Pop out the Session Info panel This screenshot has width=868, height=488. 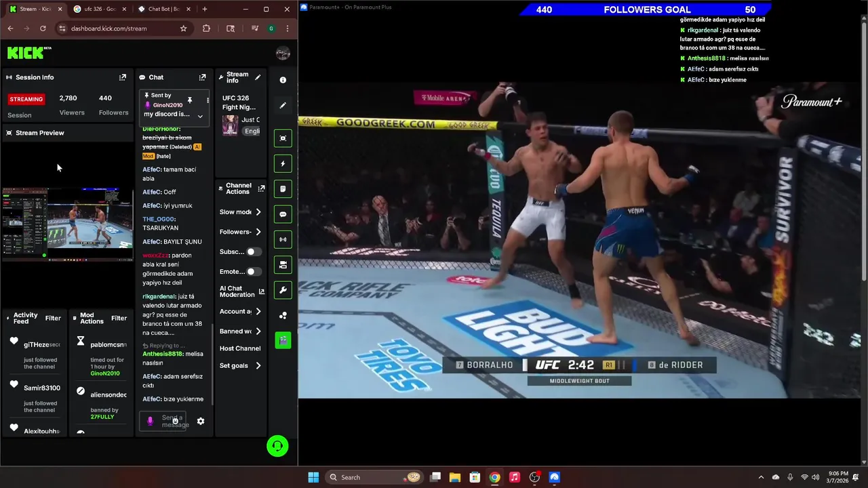coord(123,77)
